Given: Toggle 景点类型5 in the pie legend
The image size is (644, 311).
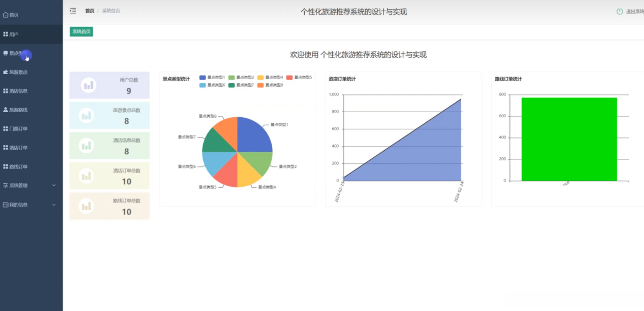Looking at the screenshot, I should [x=299, y=78].
